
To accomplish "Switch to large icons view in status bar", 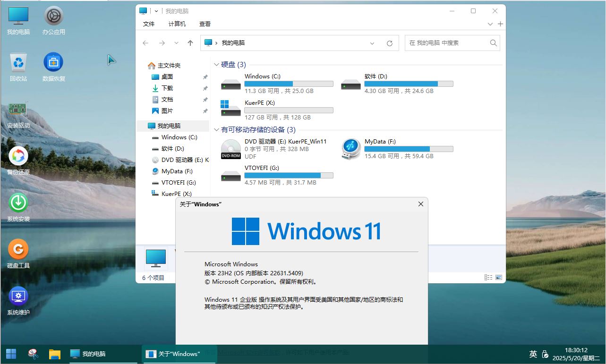I will [498, 278].
